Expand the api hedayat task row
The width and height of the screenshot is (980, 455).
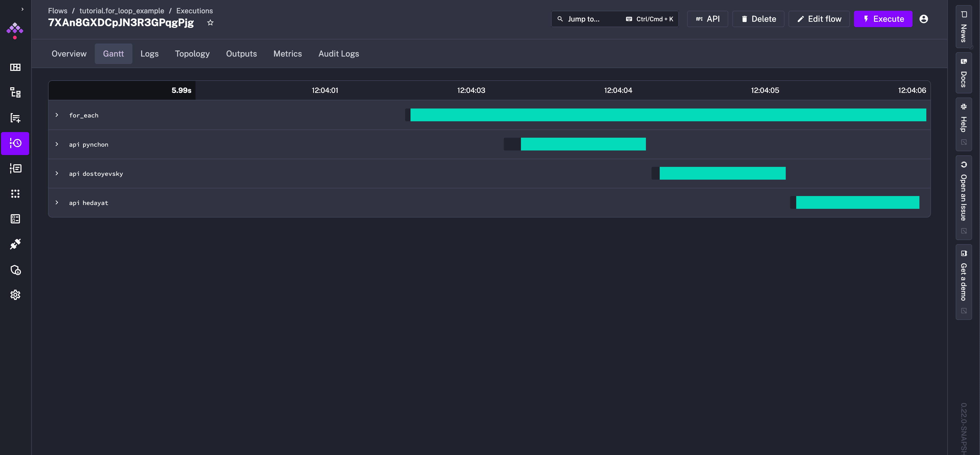point(57,203)
